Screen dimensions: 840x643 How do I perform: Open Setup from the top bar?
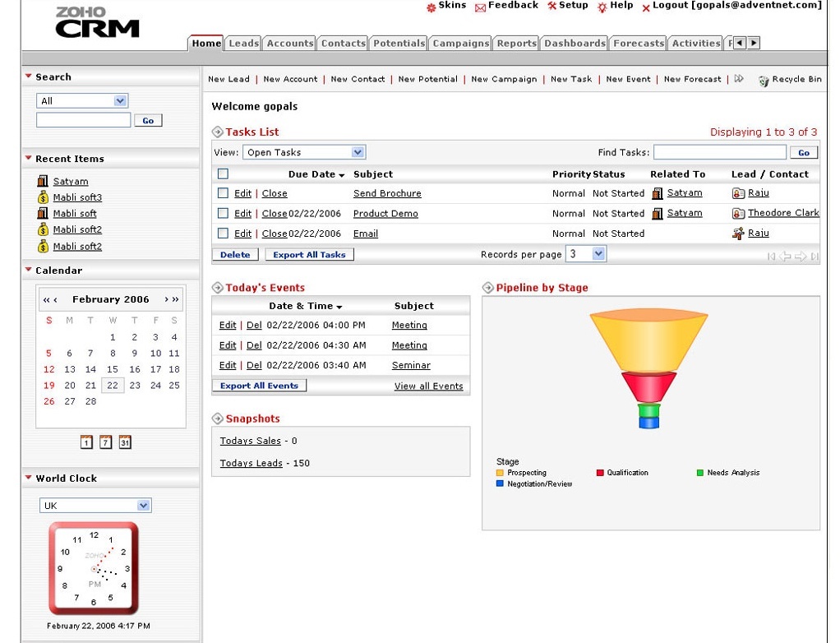coord(567,7)
